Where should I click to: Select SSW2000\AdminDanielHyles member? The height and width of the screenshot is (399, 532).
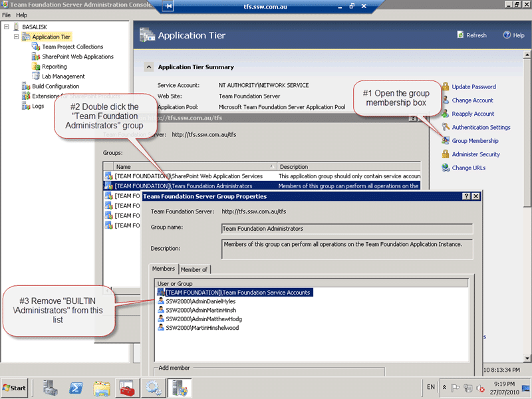click(196, 301)
